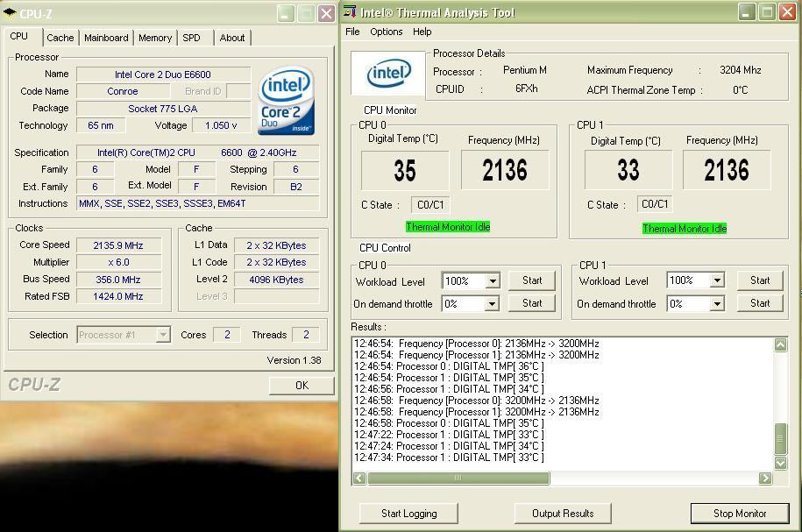The width and height of the screenshot is (802, 532).
Task: Click the Instructions field listing MMX, SSE
Action: coord(198,203)
